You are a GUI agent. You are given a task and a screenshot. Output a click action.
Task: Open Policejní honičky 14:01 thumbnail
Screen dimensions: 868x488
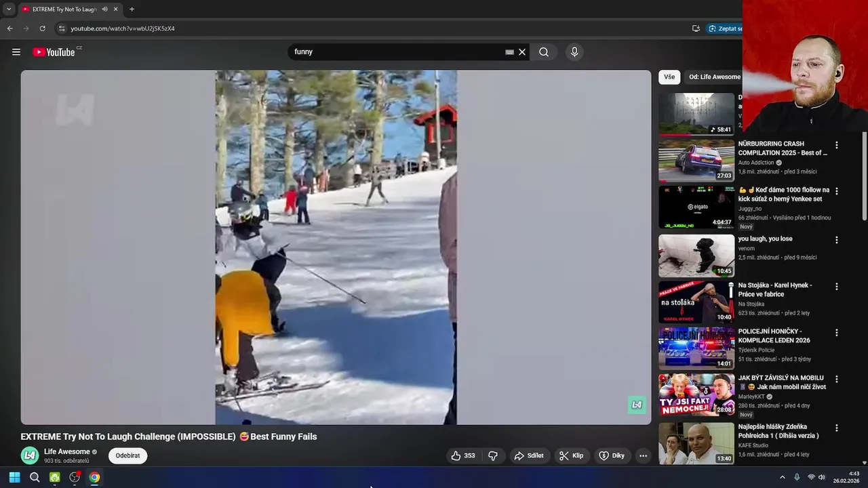click(696, 348)
